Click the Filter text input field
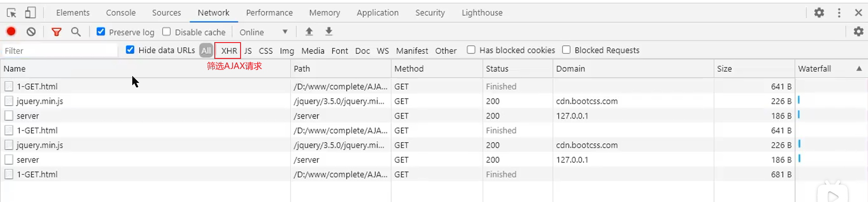This screenshot has height=202, width=868. point(59,51)
